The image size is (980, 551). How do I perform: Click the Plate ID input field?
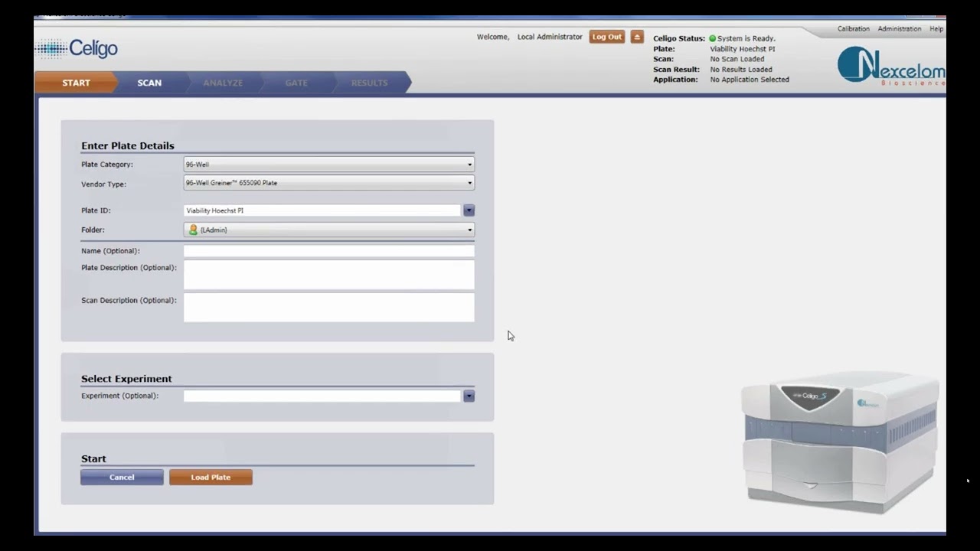(x=322, y=210)
